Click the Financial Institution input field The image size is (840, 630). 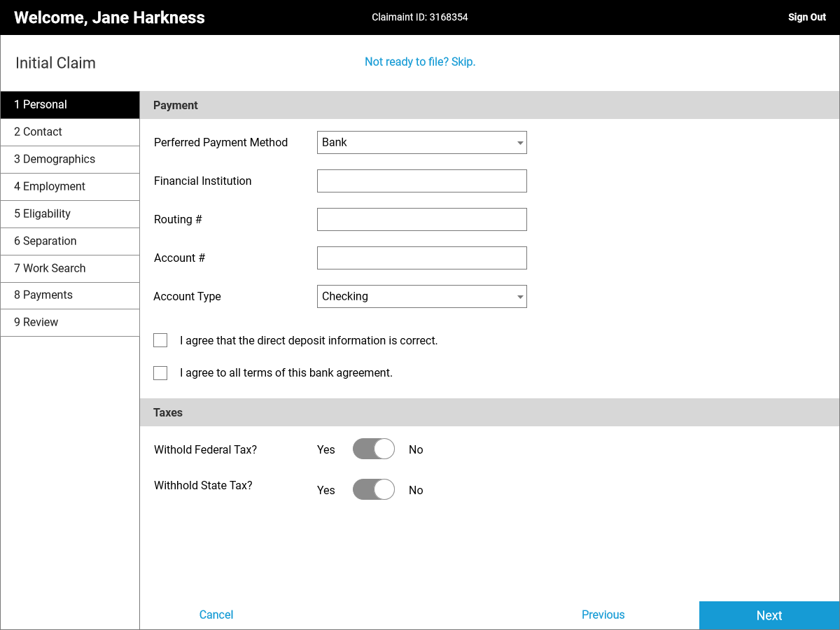click(x=421, y=181)
